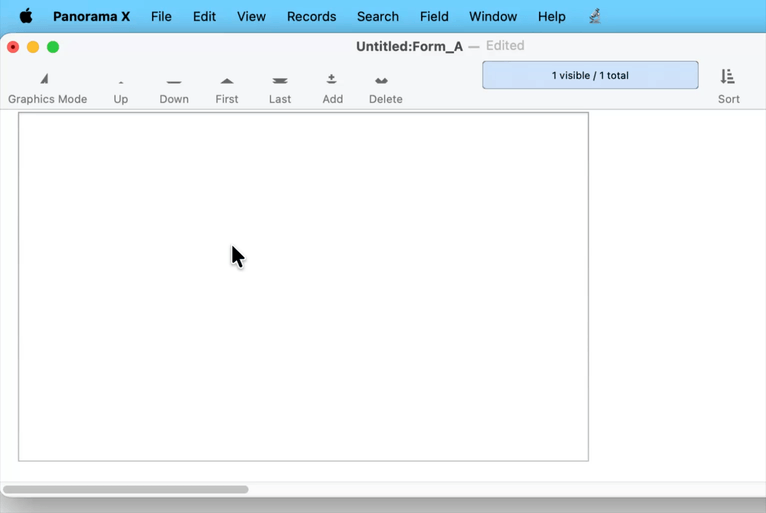Viewport: 766px width, 513px height.
Task: Open the Apple menu
Action: [26, 16]
